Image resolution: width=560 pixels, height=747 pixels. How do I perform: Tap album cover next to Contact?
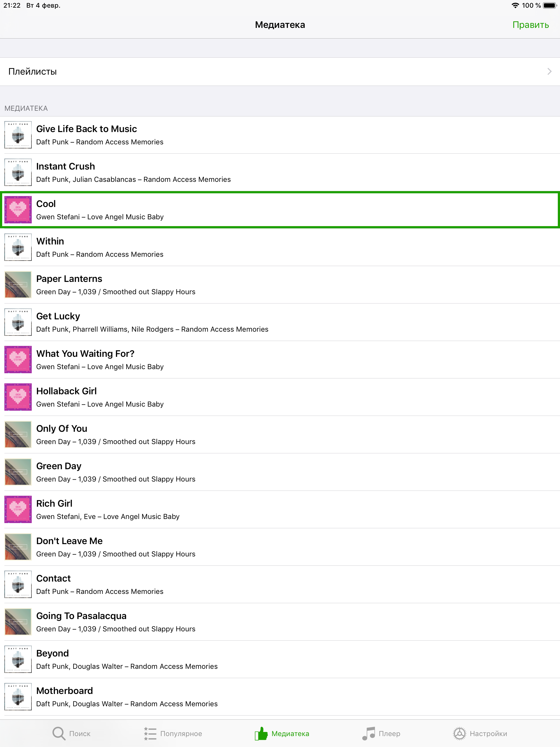click(18, 585)
